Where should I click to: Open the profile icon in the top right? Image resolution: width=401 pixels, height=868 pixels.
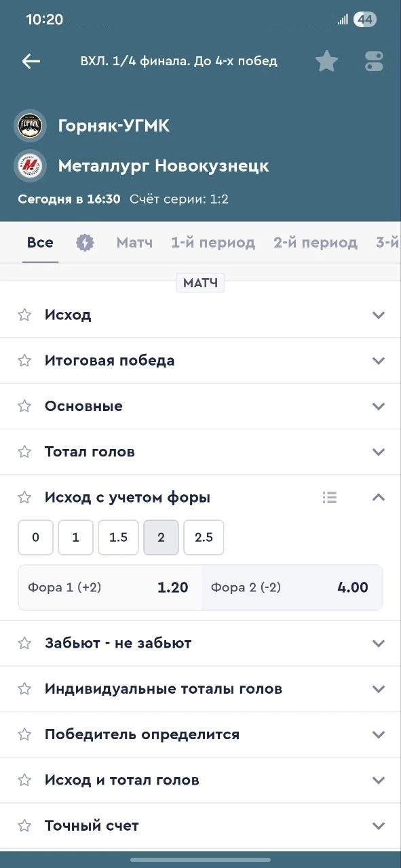point(373,61)
